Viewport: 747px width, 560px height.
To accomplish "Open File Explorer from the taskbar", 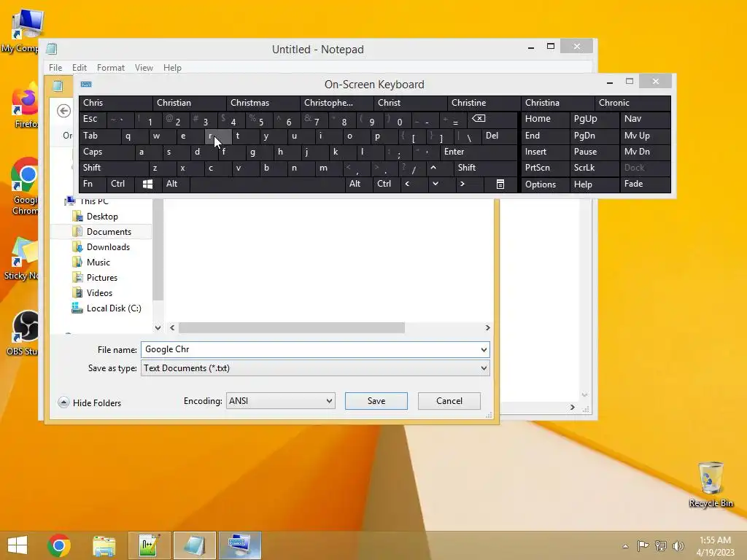I will (x=104, y=545).
